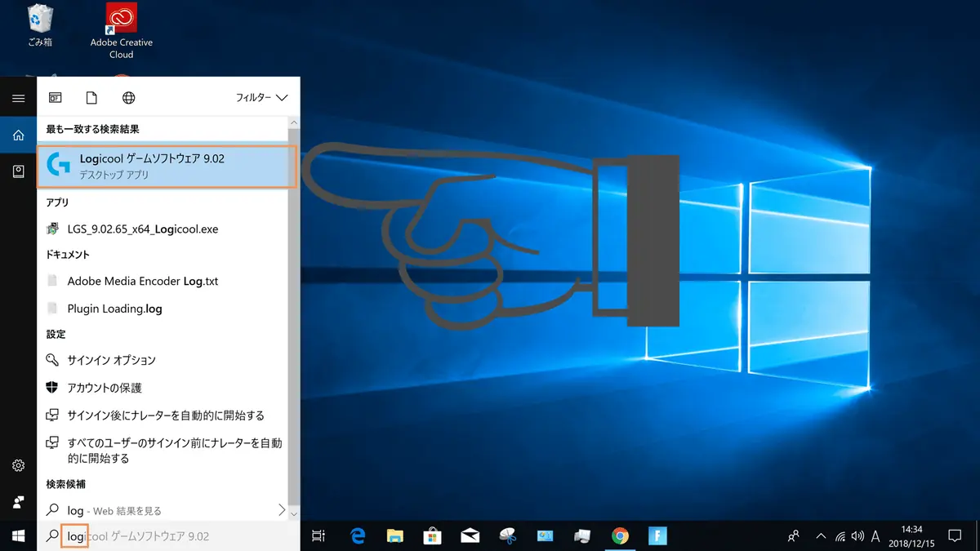Click the search text input field

pos(169,536)
